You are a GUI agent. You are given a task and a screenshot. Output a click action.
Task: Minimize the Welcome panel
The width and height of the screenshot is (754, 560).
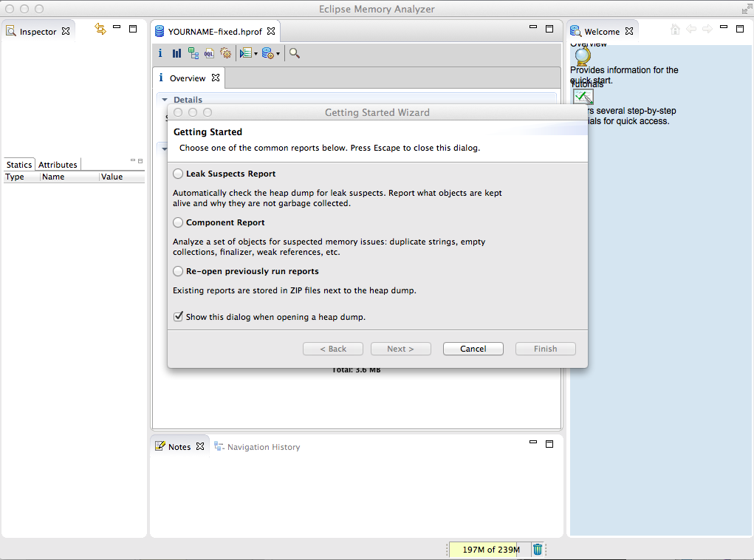(724, 27)
